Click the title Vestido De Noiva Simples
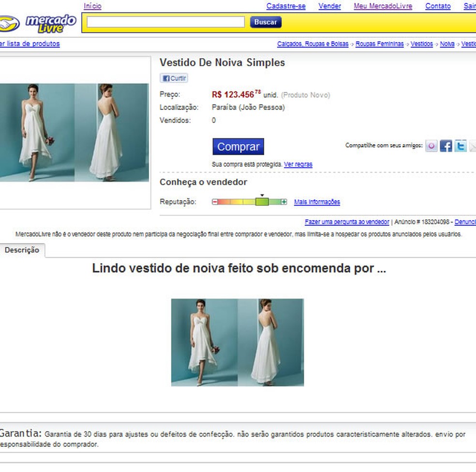This screenshot has height=472, width=476. [x=222, y=62]
